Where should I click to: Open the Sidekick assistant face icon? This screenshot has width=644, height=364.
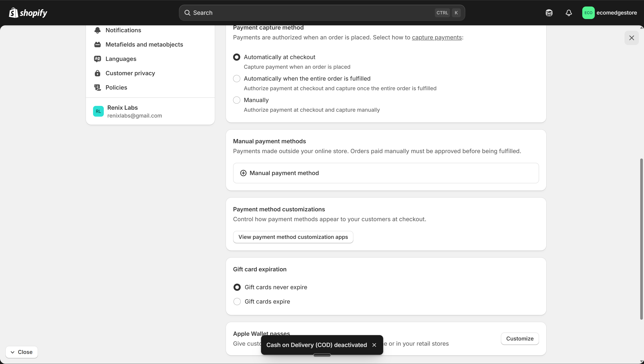549,13
